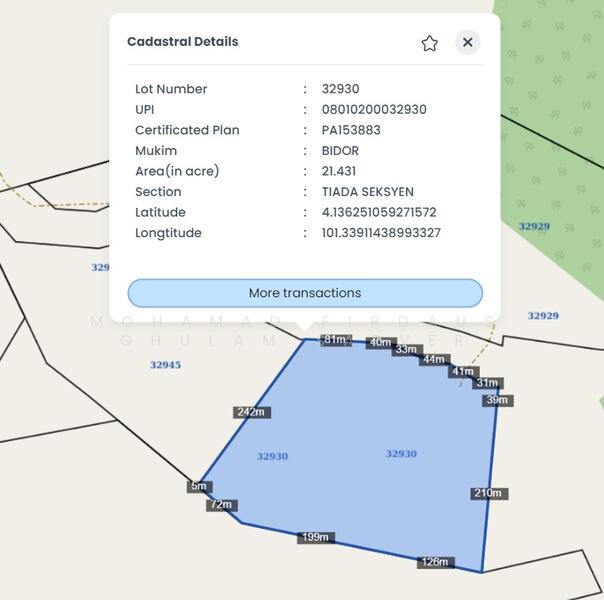The width and height of the screenshot is (604, 600).
Task: Click the 126m edge measurement label
Action: point(435,562)
